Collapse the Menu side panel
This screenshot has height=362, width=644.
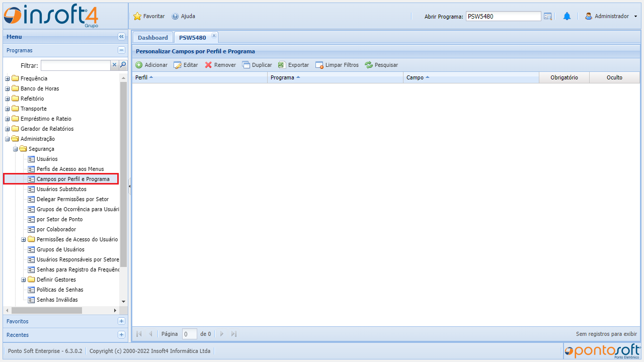pos(121,37)
